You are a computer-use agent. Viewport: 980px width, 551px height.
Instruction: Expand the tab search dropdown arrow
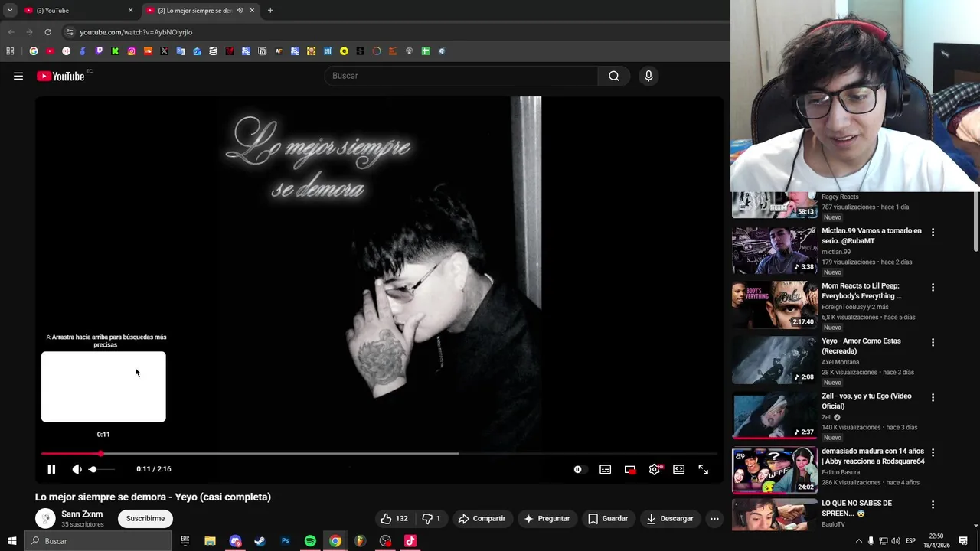[10, 11]
